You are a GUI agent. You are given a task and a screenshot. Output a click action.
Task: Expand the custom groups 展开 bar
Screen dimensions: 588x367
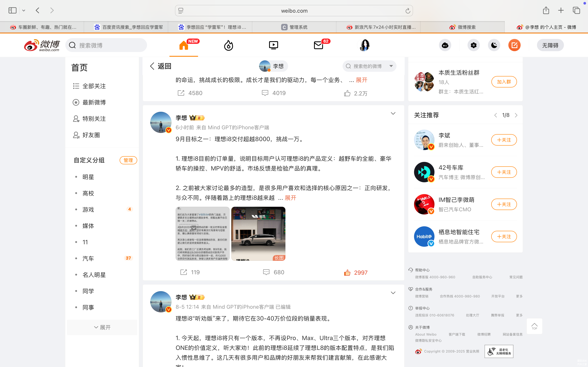tap(102, 327)
